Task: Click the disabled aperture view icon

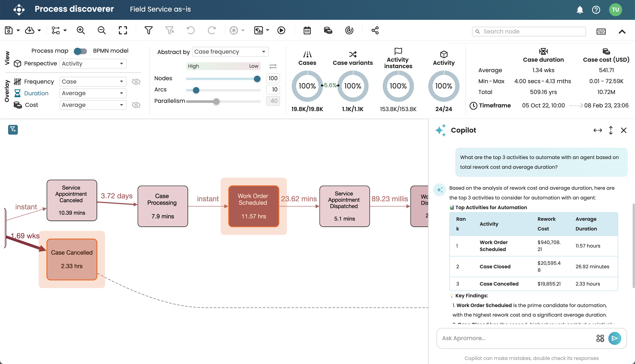Action: 234,30
